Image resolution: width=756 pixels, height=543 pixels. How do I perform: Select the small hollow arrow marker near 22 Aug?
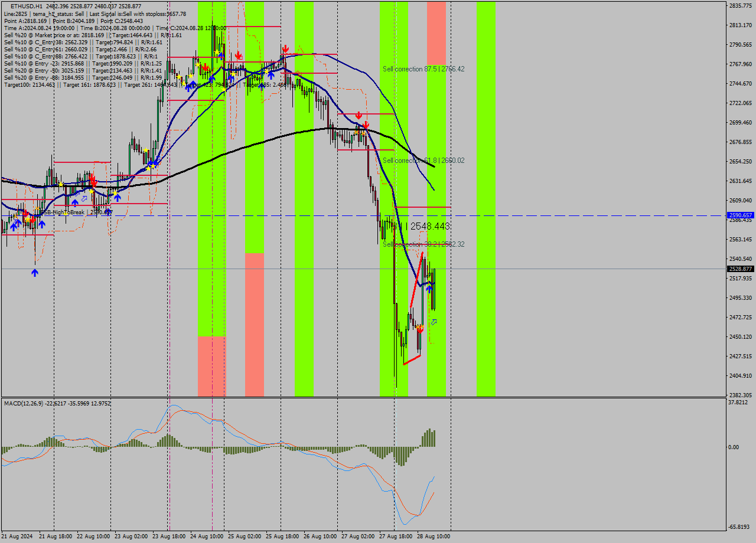tap(84, 198)
